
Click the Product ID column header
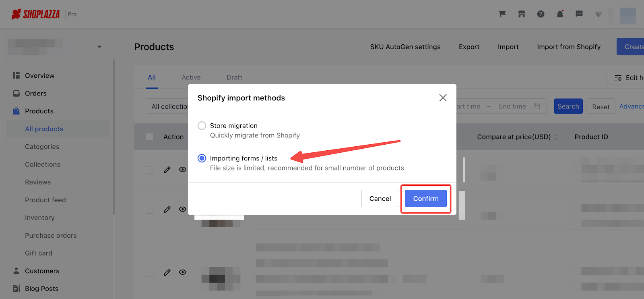click(591, 137)
